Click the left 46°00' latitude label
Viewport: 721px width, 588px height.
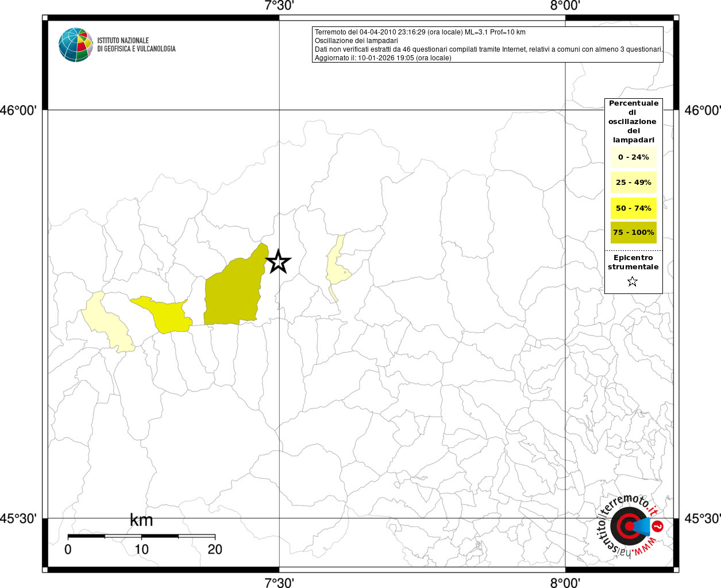pyautogui.click(x=19, y=110)
